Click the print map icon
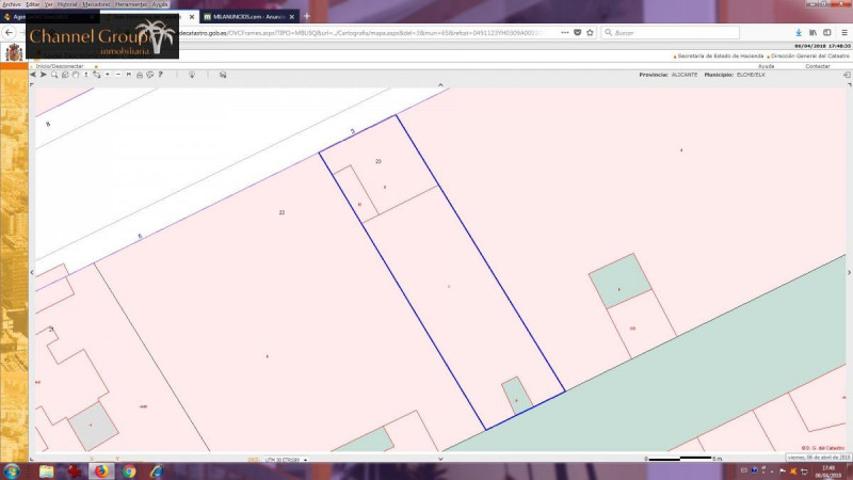The image size is (853, 480). (139, 75)
